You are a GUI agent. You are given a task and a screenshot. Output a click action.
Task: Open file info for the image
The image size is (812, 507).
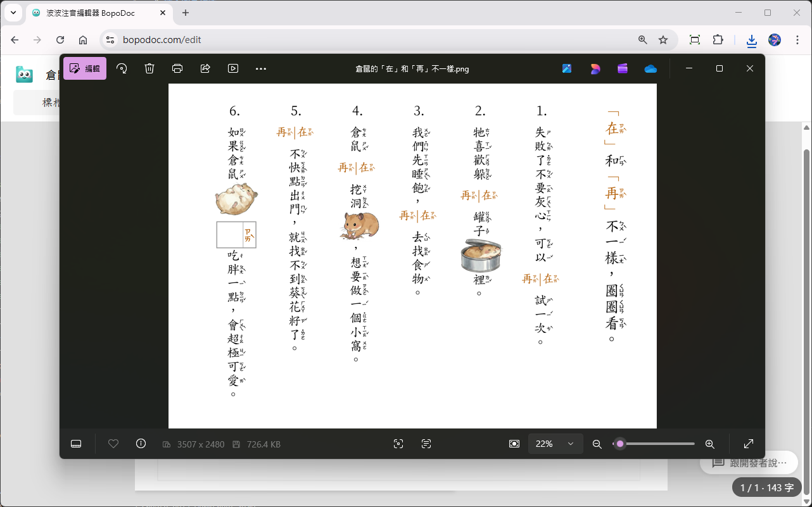tap(141, 444)
